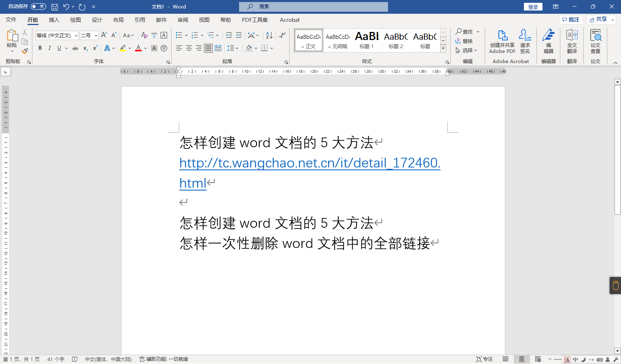Increase font size with A^ button
621x364 pixels.
[104, 35]
